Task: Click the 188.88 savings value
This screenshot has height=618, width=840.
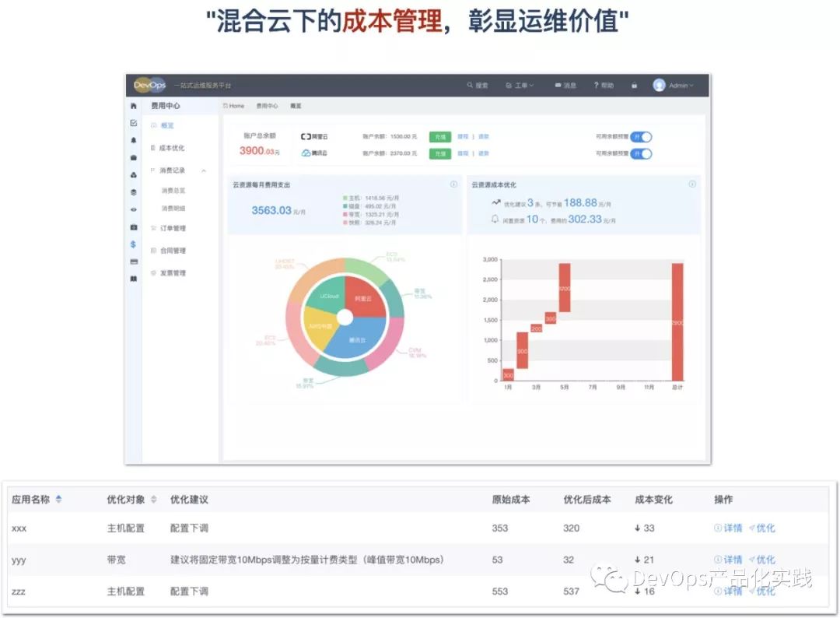Action: coord(580,202)
